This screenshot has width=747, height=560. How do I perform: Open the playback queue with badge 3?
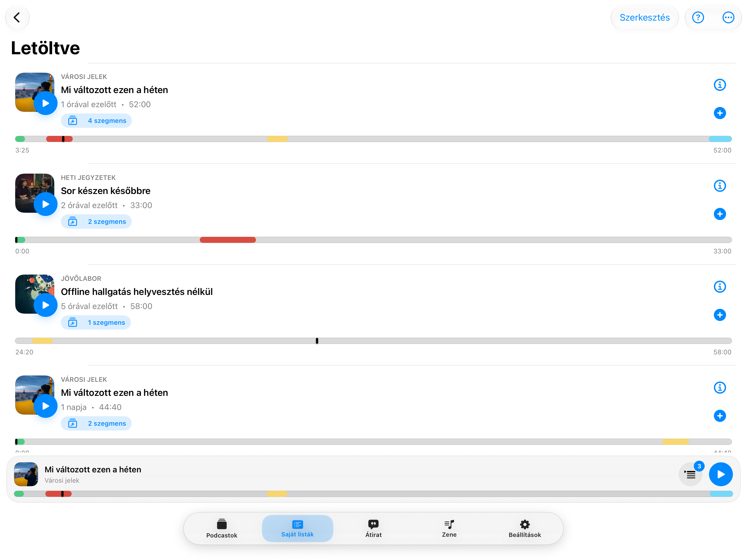pos(691,474)
